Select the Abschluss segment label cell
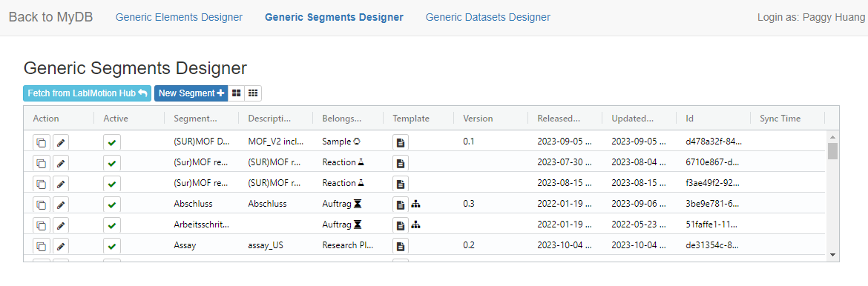The image size is (868, 286). tap(193, 204)
